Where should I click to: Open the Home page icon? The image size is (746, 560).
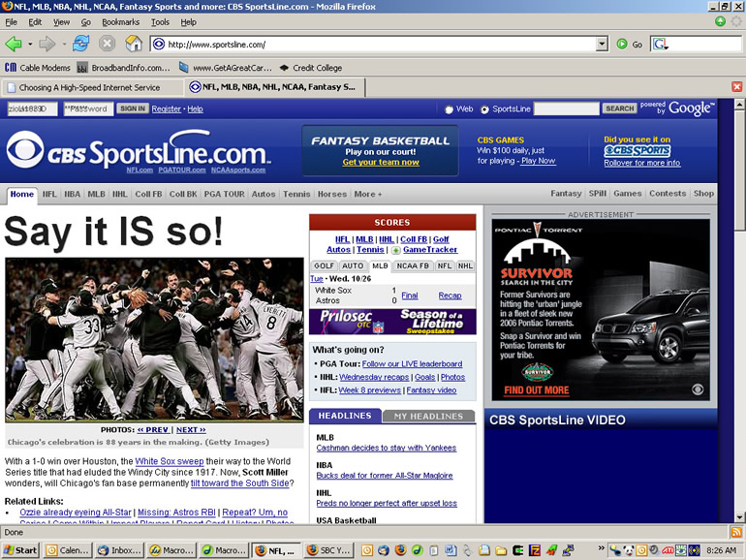(x=134, y=44)
